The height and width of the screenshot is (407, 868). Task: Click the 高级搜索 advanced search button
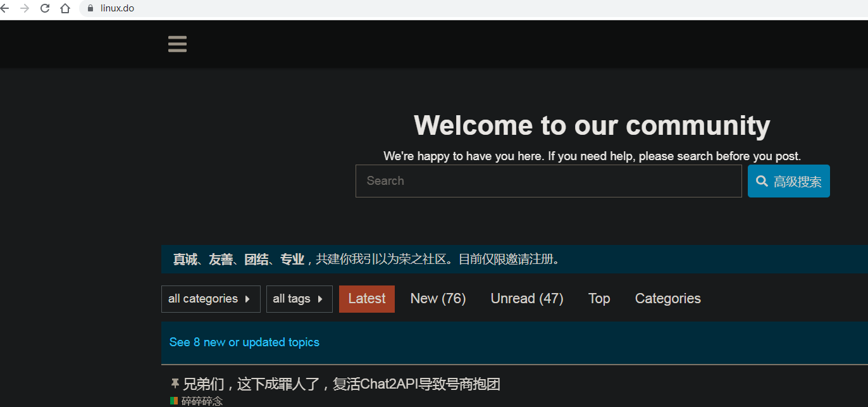click(789, 181)
